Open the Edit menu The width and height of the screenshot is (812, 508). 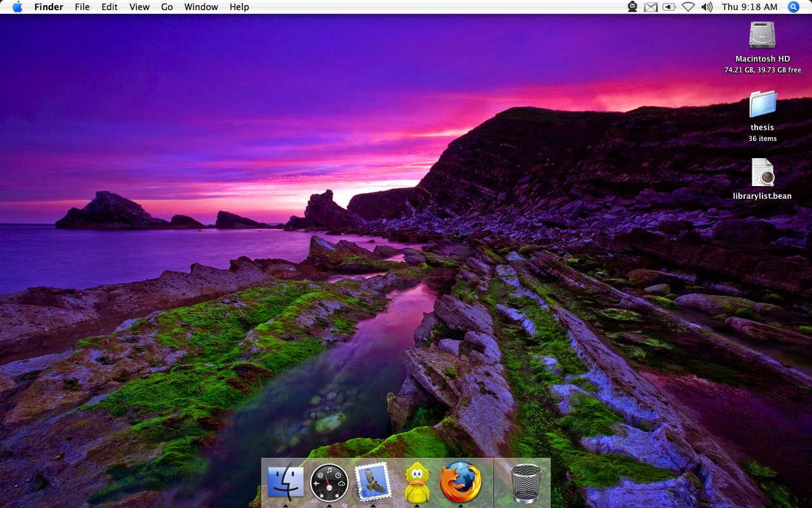click(110, 7)
